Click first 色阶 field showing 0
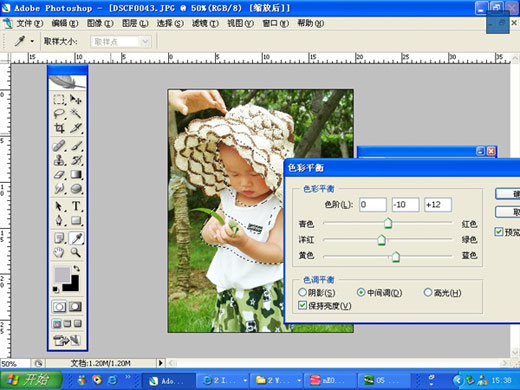This screenshot has height=390, width=520. coord(373,204)
